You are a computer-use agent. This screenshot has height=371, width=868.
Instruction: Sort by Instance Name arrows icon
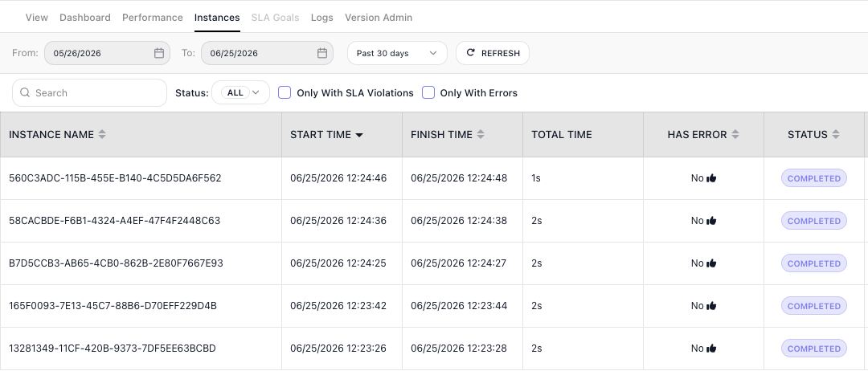pos(102,134)
